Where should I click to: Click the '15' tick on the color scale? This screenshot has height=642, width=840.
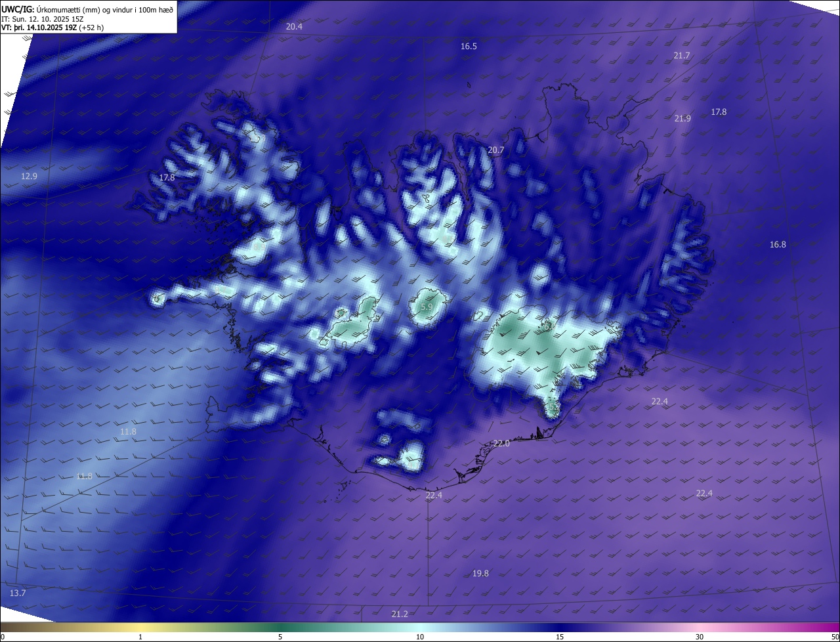560,637
